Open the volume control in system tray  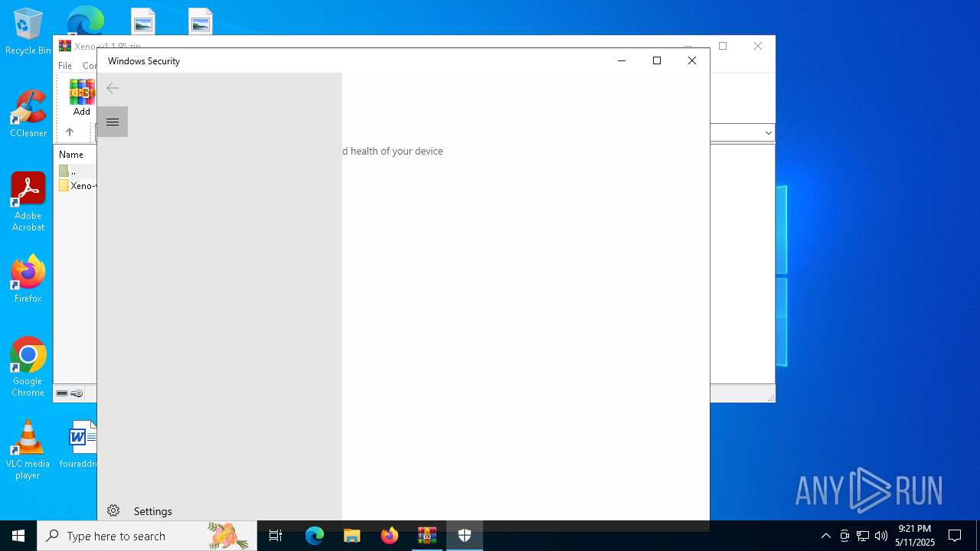(x=881, y=536)
